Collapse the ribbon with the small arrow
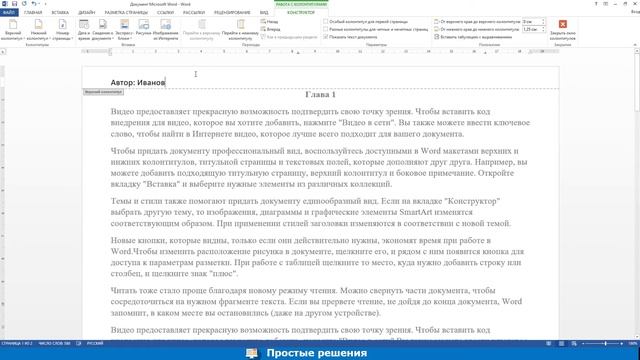The width and height of the screenshot is (640, 360). [x=635, y=44]
